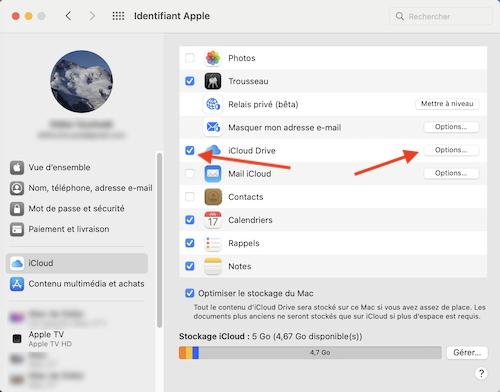Enable the Contacts checkbox
This screenshot has height=392, width=500.
[x=190, y=197]
